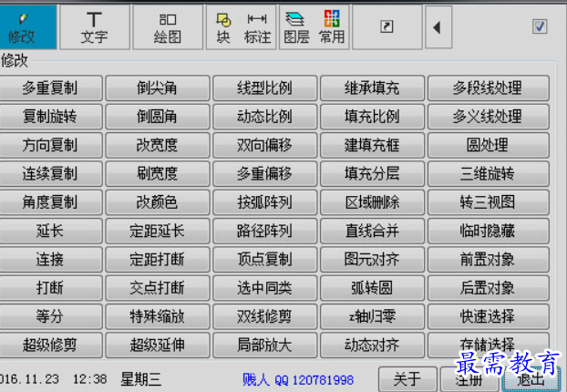Click the 线型比例 button
This screenshot has width=567, height=392.
(264, 88)
